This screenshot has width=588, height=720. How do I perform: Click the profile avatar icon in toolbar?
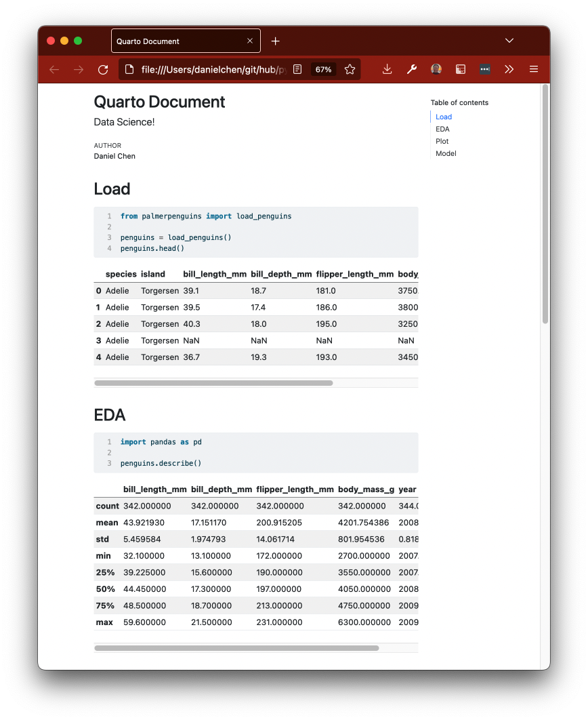coord(436,69)
